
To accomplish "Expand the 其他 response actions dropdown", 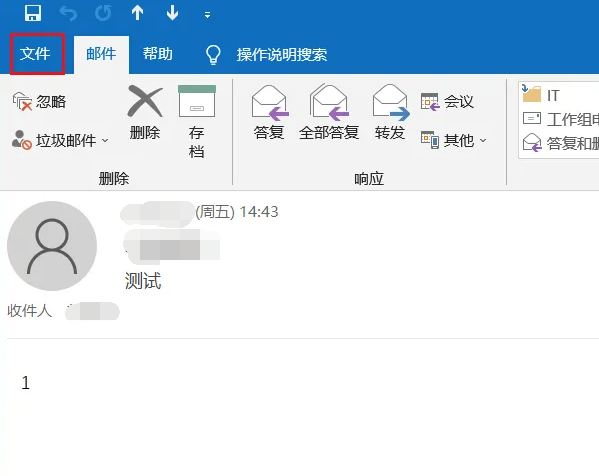I will click(x=454, y=140).
